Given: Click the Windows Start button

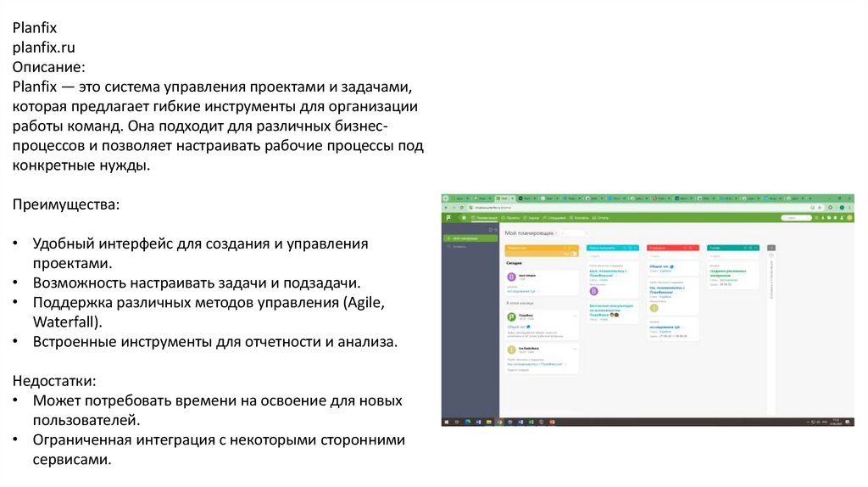Looking at the screenshot, I should coord(446,423).
